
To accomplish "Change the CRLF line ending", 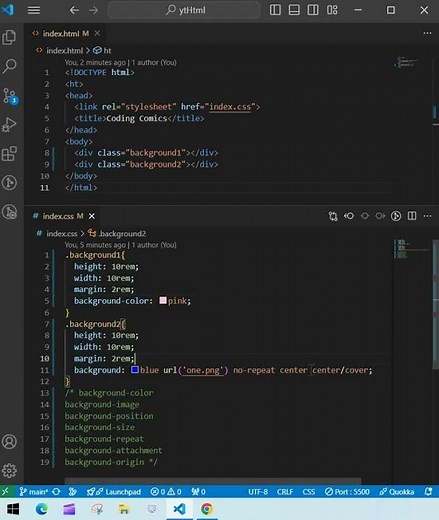I will pos(285,492).
